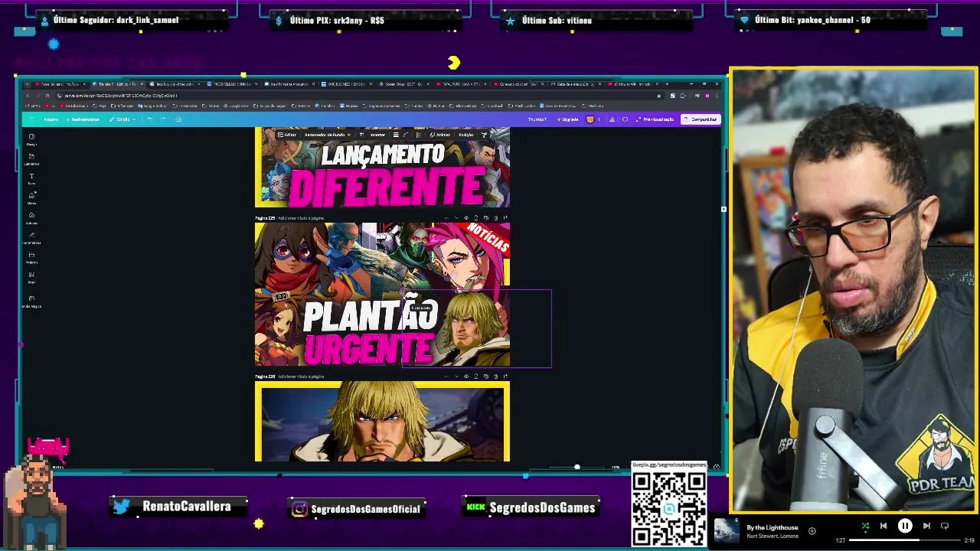Click the cloud save status icon

(x=178, y=119)
